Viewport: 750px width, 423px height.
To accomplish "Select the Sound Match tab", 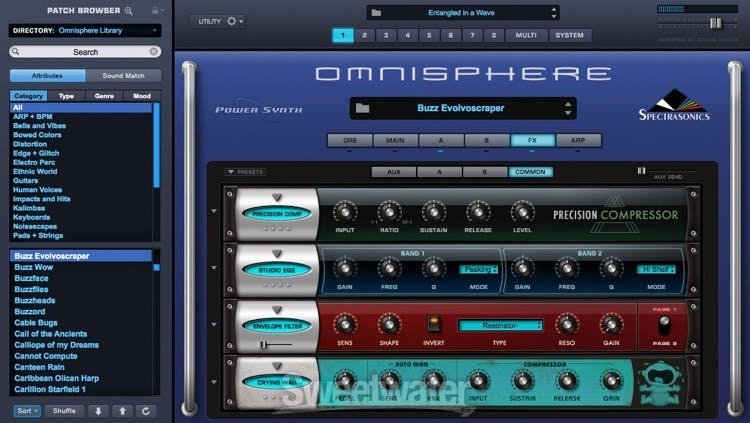I will [122, 75].
